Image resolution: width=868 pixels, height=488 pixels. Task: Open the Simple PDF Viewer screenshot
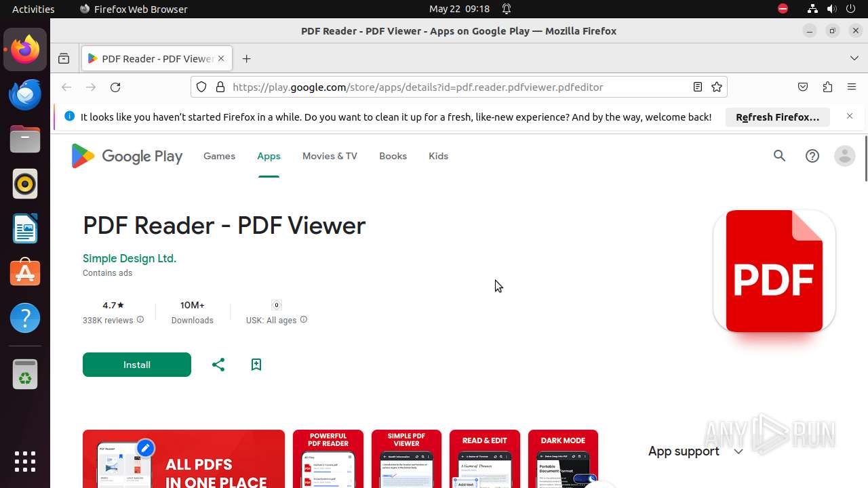coord(406,459)
